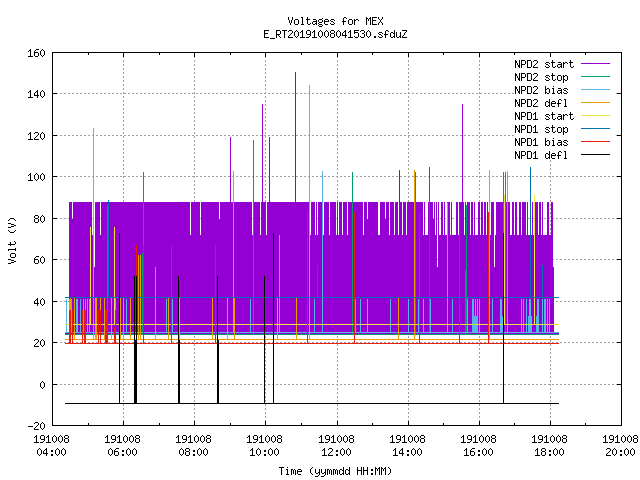Click the NPD2 defl legend label
The height and width of the screenshot is (480, 640).
point(541,103)
